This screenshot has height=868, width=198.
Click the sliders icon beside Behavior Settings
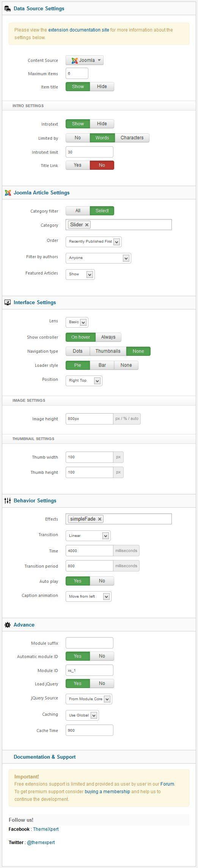click(8, 500)
